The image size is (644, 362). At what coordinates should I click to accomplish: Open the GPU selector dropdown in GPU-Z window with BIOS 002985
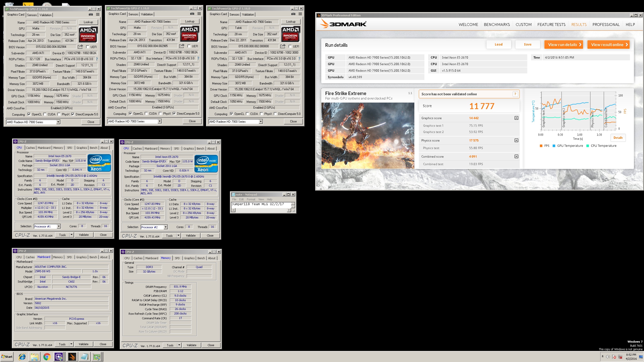tap(159, 121)
